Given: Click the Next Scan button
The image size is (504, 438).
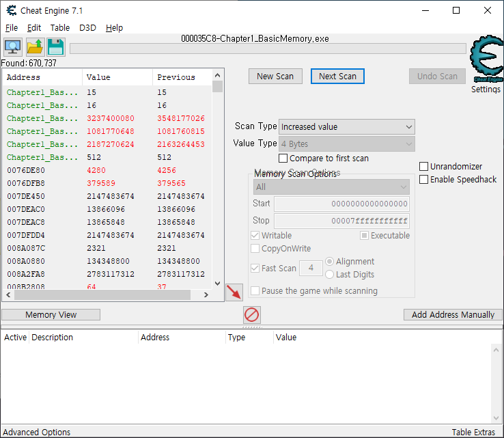Looking at the screenshot, I should (x=337, y=77).
